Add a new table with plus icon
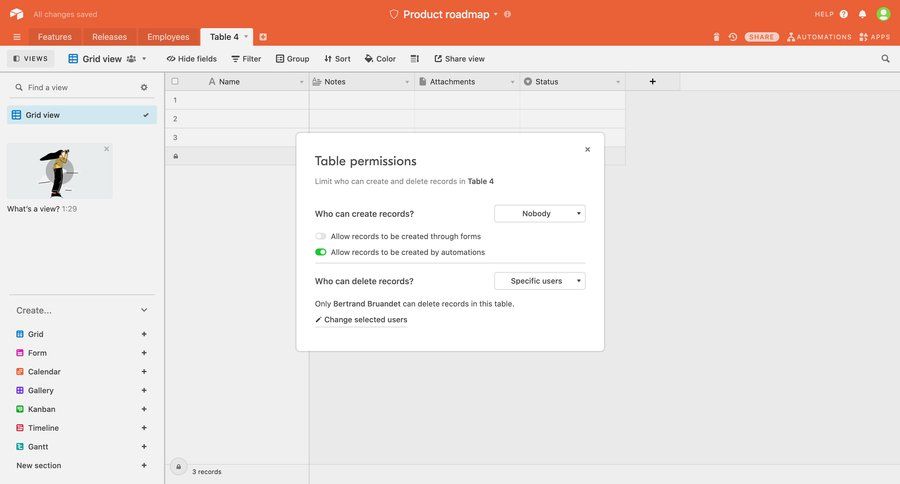This screenshot has width=900, height=484. pos(263,37)
